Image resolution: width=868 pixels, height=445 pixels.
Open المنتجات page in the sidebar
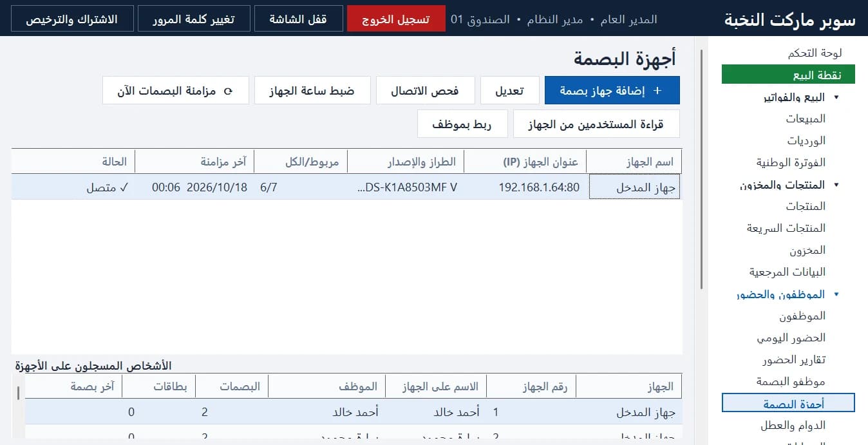pos(806,206)
